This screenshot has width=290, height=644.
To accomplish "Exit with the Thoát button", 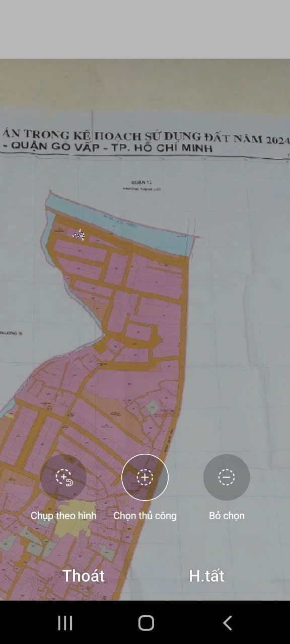I will tap(84, 576).
